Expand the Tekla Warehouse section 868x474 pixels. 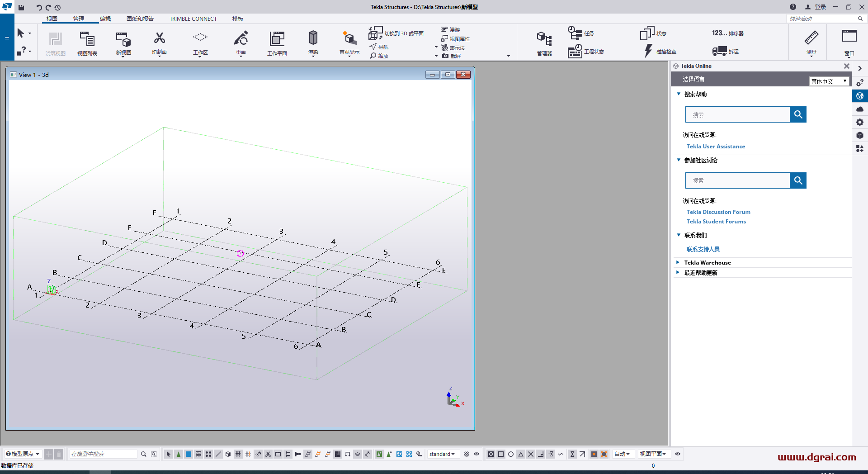coord(678,262)
